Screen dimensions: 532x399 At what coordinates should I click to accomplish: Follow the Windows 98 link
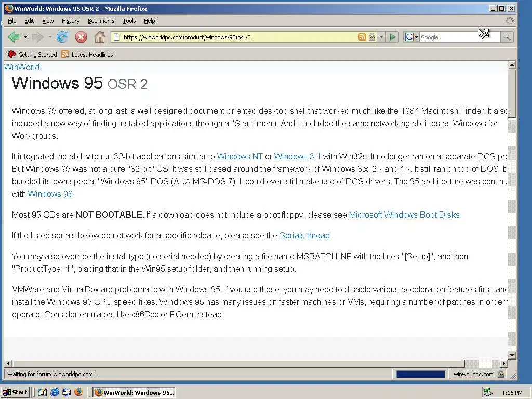[50, 194]
